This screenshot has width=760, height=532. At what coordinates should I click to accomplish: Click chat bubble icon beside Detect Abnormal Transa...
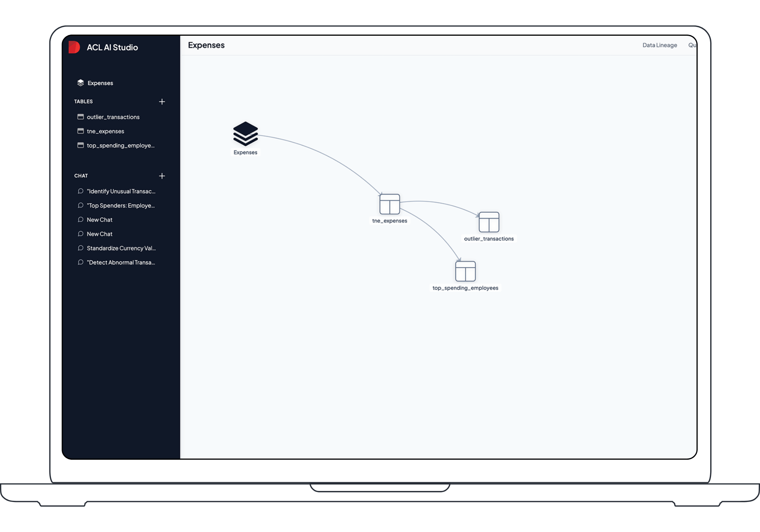click(81, 262)
